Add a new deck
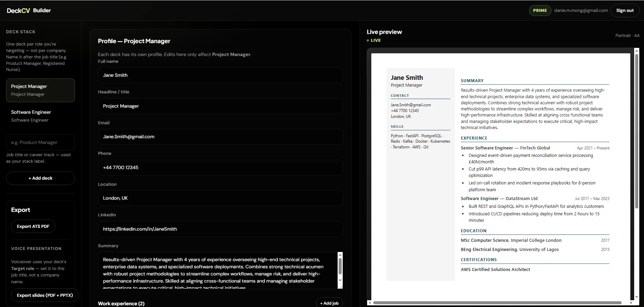Viewport: 644px width, 307px height. click(40, 178)
